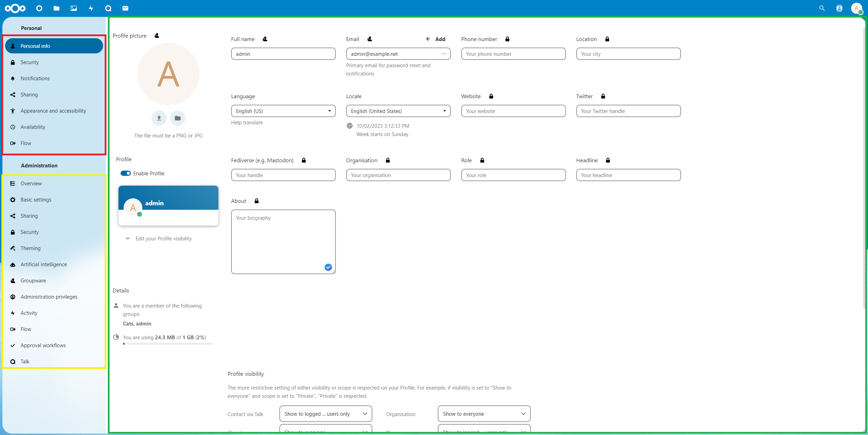Open the Mail app
868x435 pixels.
(x=125, y=8)
